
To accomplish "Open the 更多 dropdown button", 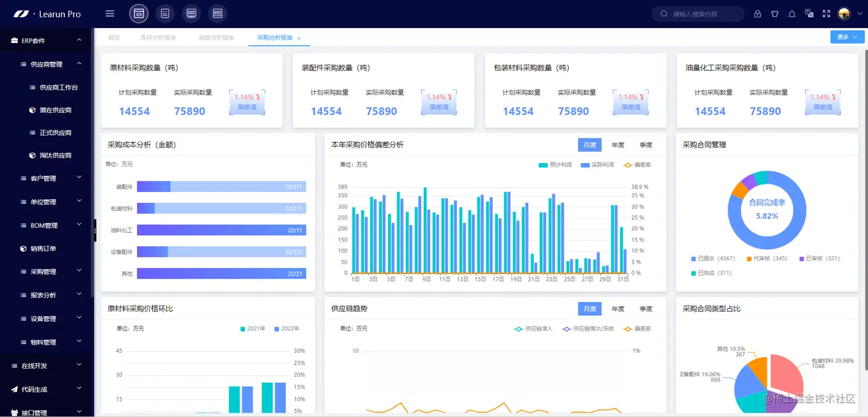I will pyautogui.click(x=847, y=37).
